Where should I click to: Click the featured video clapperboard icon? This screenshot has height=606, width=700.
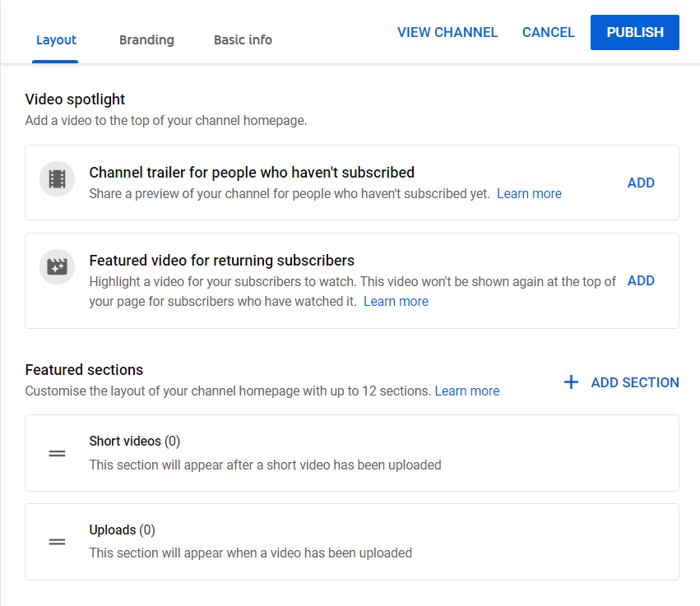57,266
